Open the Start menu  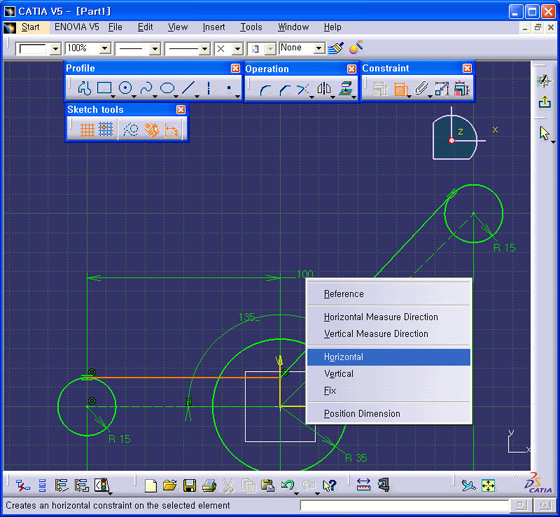[30, 27]
